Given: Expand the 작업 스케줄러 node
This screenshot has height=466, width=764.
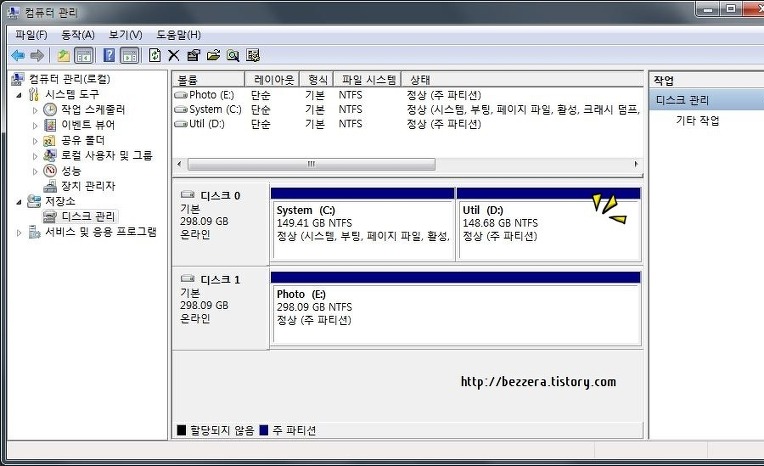Looking at the screenshot, I should 35,111.
